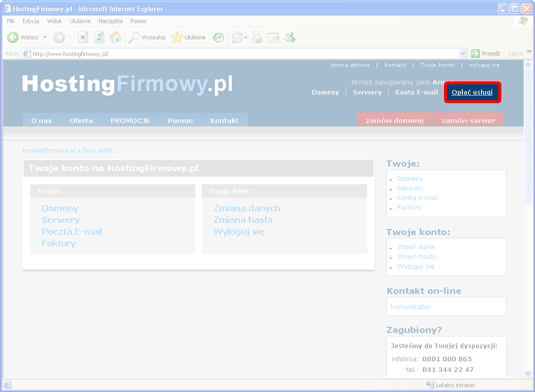The width and height of the screenshot is (535, 392).
Task: Expand the address bar dropdown arrow
Action: click(x=463, y=54)
